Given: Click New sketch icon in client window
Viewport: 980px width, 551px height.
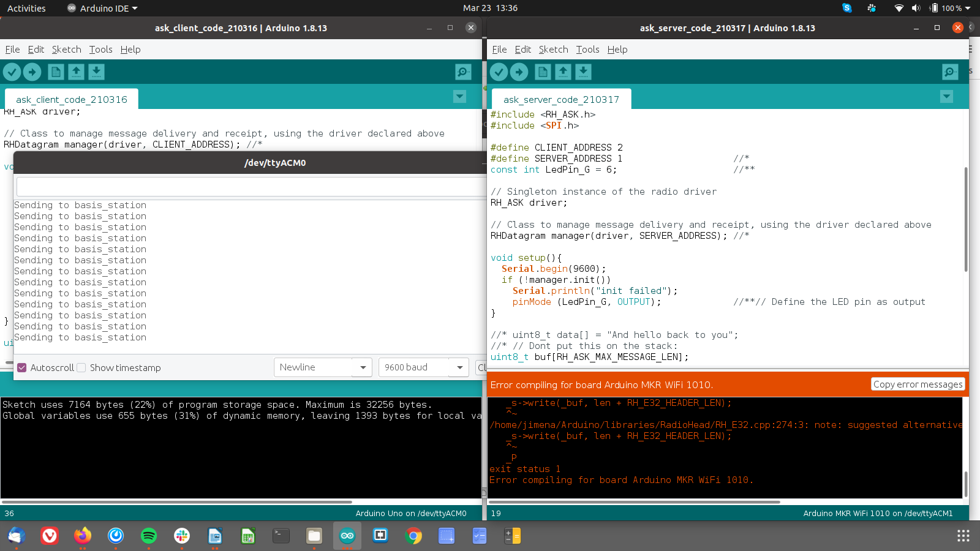Looking at the screenshot, I should tap(56, 72).
